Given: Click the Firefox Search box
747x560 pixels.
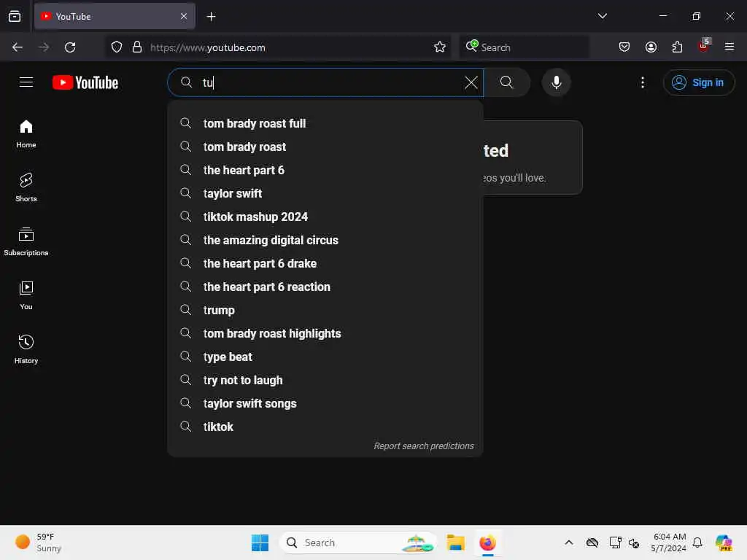Looking at the screenshot, I should (524, 47).
